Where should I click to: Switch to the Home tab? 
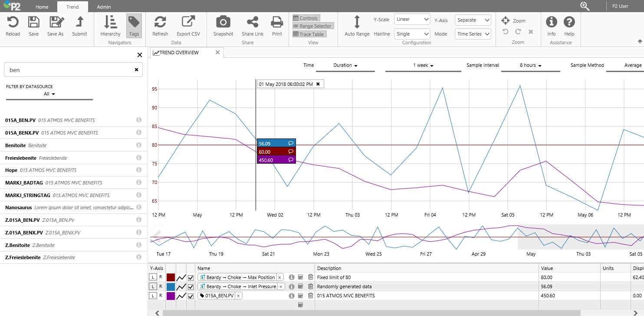pos(42,7)
